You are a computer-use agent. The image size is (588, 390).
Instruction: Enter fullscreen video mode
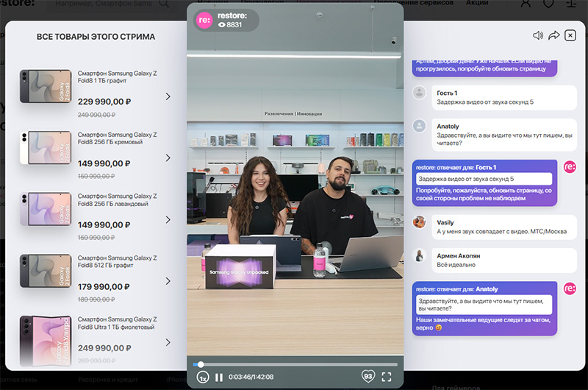[387, 377]
